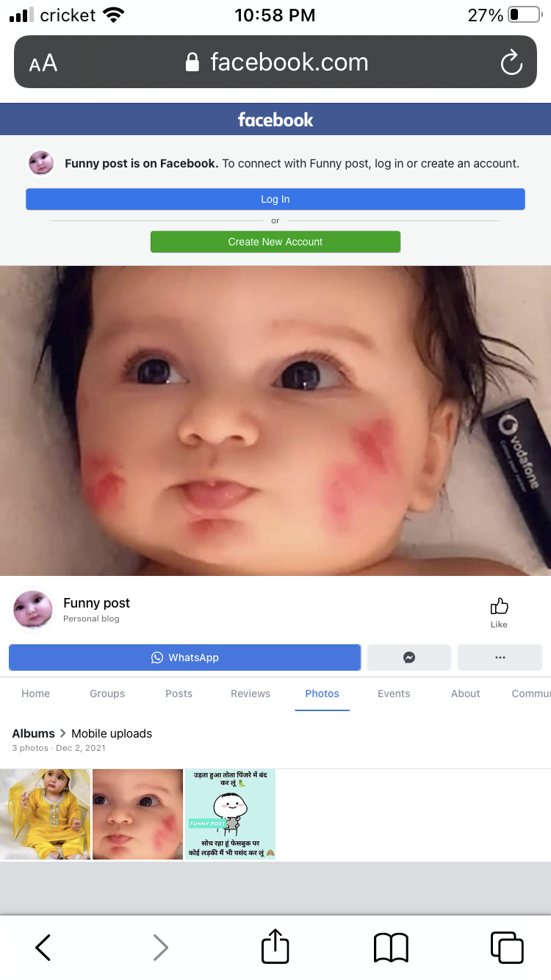The height and width of the screenshot is (980, 551).
Task: Open Safari tabs overview icon
Action: click(x=507, y=948)
